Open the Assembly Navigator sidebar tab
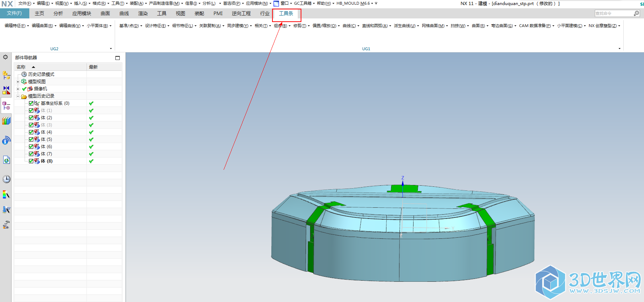644x302 pixels. coord(6,75)
